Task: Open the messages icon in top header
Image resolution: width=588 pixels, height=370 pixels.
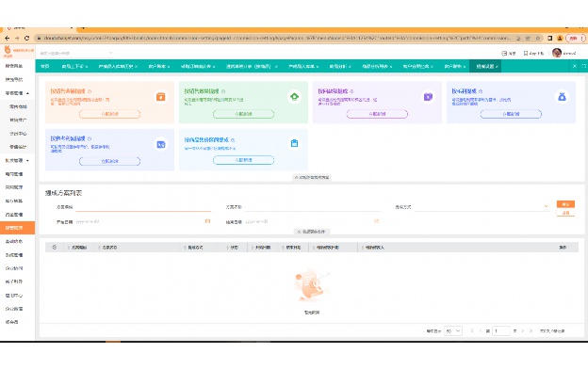Action: point(504,53)
